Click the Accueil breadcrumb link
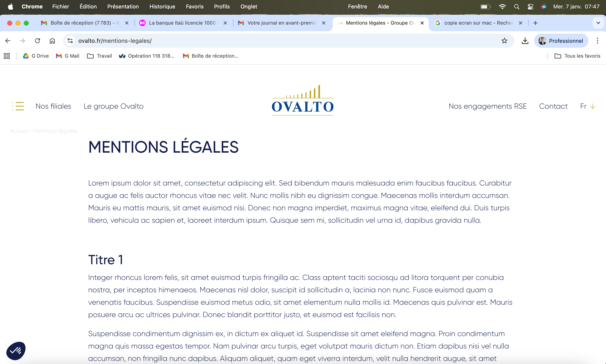Viewport: 606px width, 364px height. tap(19, 131)
